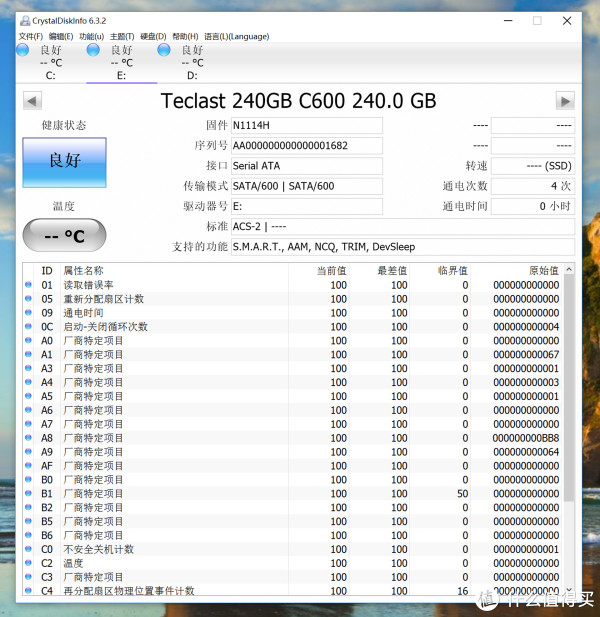Image resolution: width=600 pixels, height=617 pixels.
Task: Click the power-on count field 4 次
Action: [x=533, y=186]
